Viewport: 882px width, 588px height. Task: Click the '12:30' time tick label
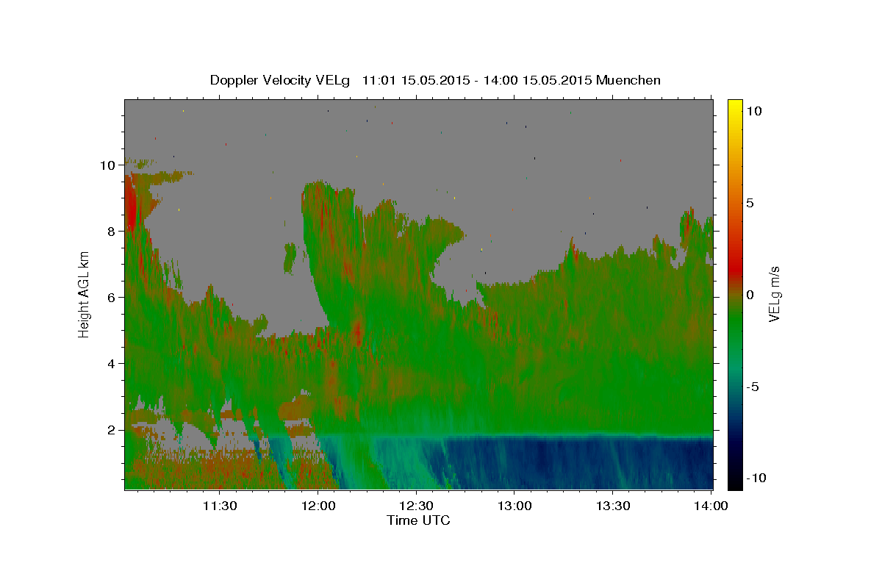point(416,506)
